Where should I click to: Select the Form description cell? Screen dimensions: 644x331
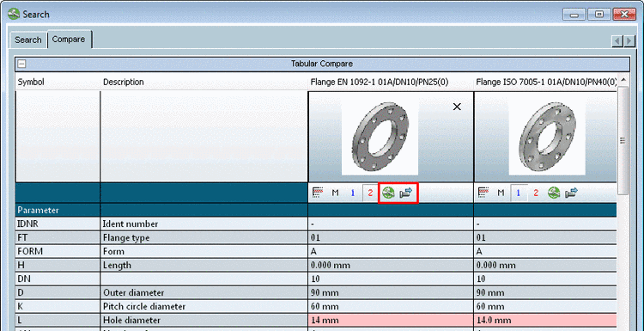point(204,251)
